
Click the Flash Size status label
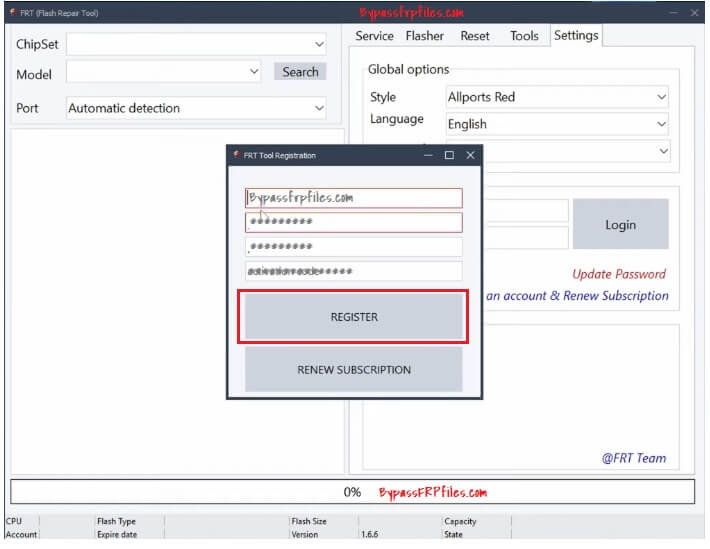pos(309,521)
